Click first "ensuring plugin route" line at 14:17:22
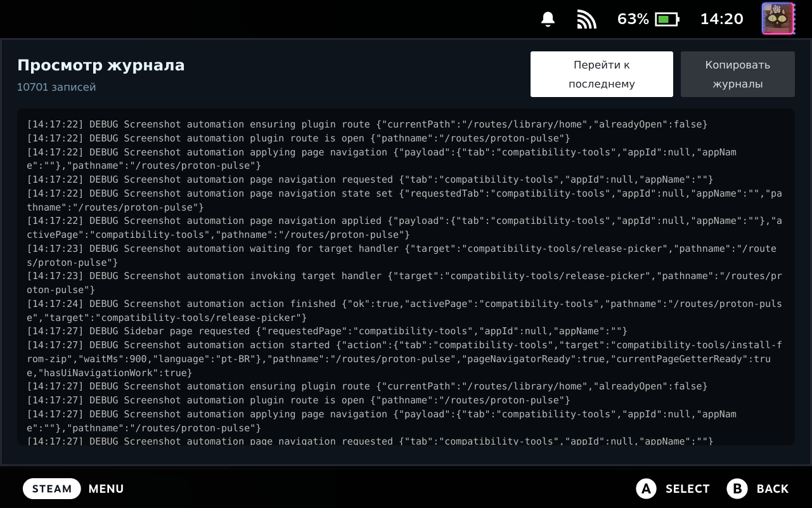The height and width of the screenshot is (508, 812). tap(367, 124)
